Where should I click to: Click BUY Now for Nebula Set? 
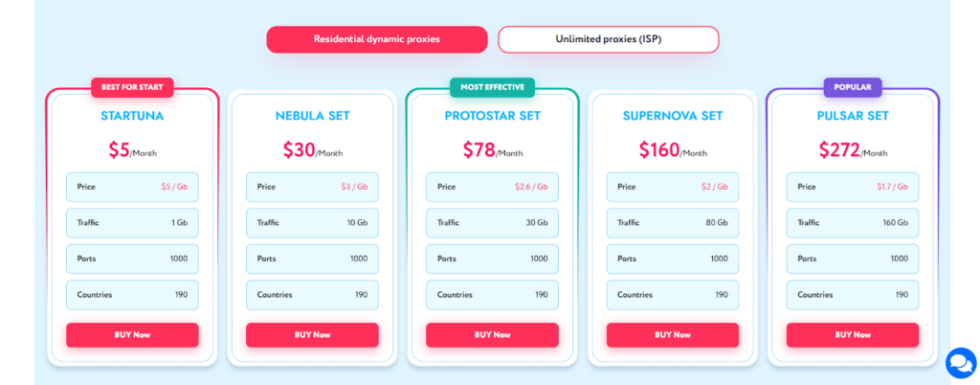[x=312, y=335]
